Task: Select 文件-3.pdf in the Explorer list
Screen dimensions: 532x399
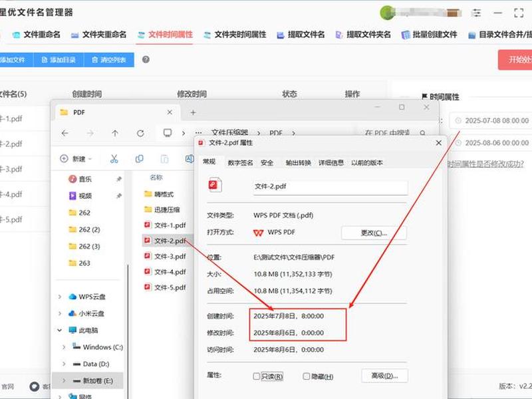Action: [165, 257]
